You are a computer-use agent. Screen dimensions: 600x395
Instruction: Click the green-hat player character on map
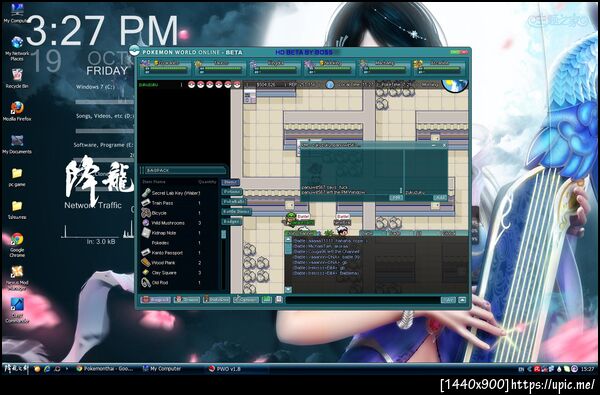[x=290, y=219]
